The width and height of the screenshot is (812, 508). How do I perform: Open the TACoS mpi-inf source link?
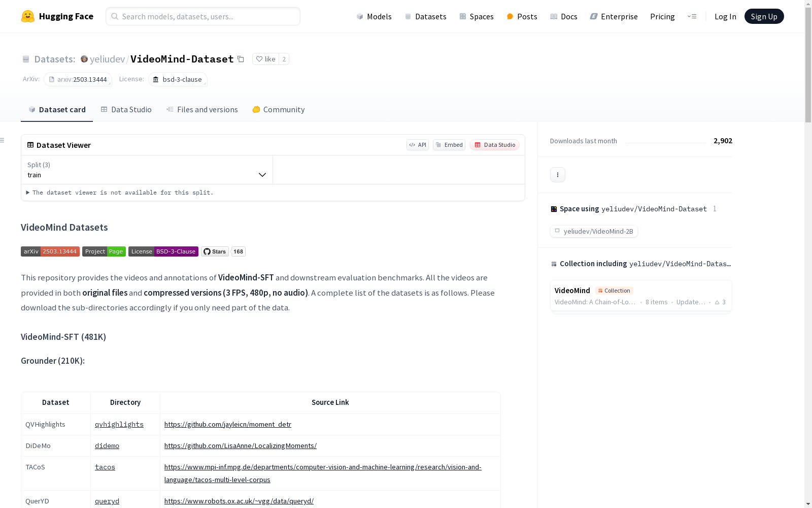pos(323,473)
